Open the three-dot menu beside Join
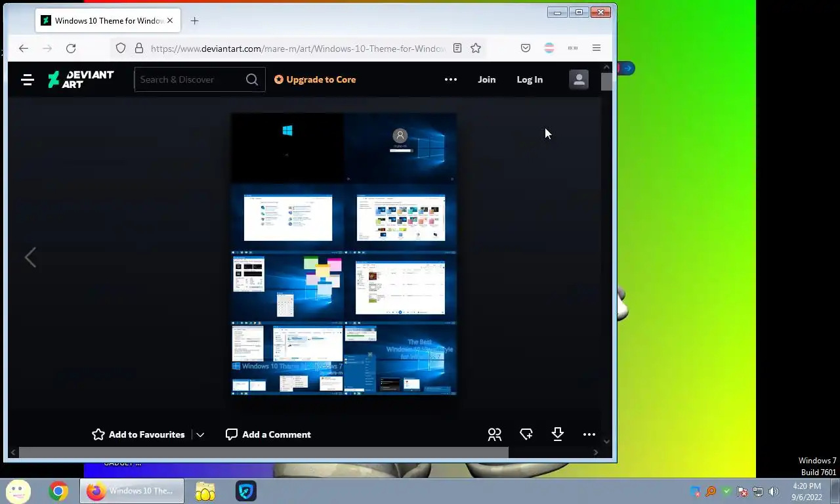 click(451, 79)
